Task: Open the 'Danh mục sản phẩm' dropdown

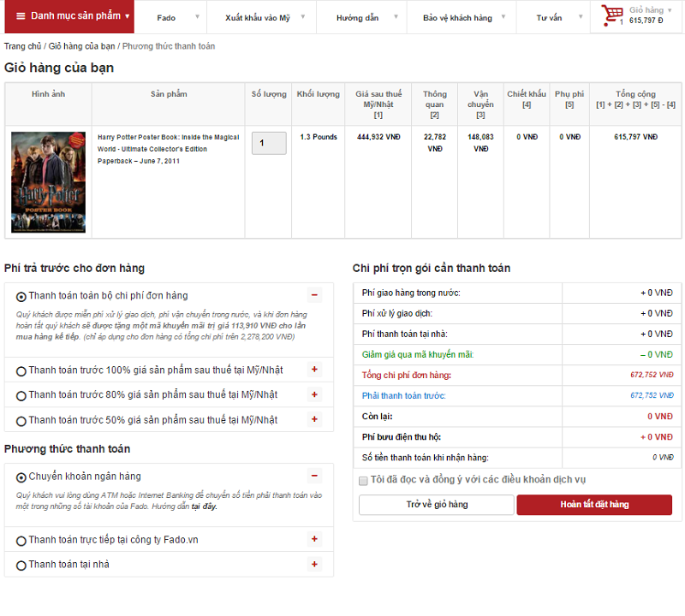Action: (69, 16)
